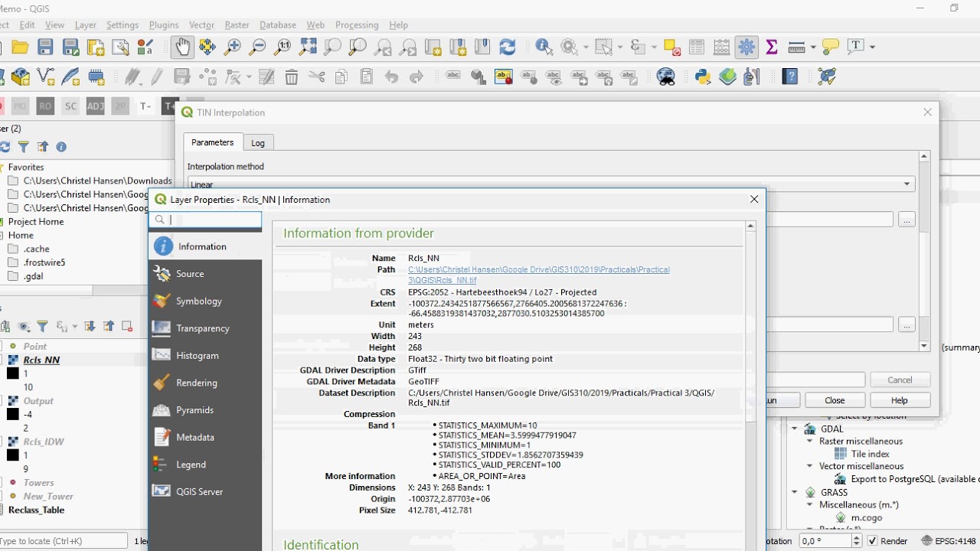
Task: Click the Zoom to Native Resolution 1:1 icon
Action: [x=283, y=47]
